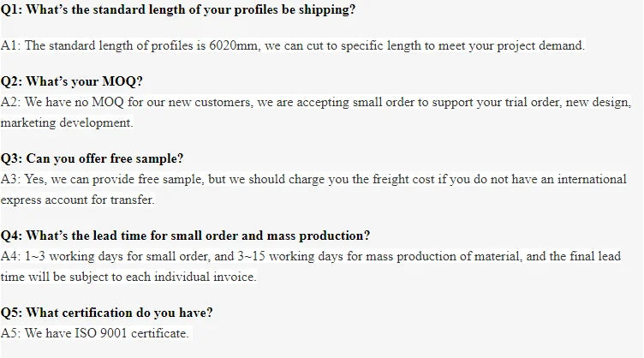The image size is (644, 358).
Task: Click the "A5:" label before "We have"
Action: [11, 333]
